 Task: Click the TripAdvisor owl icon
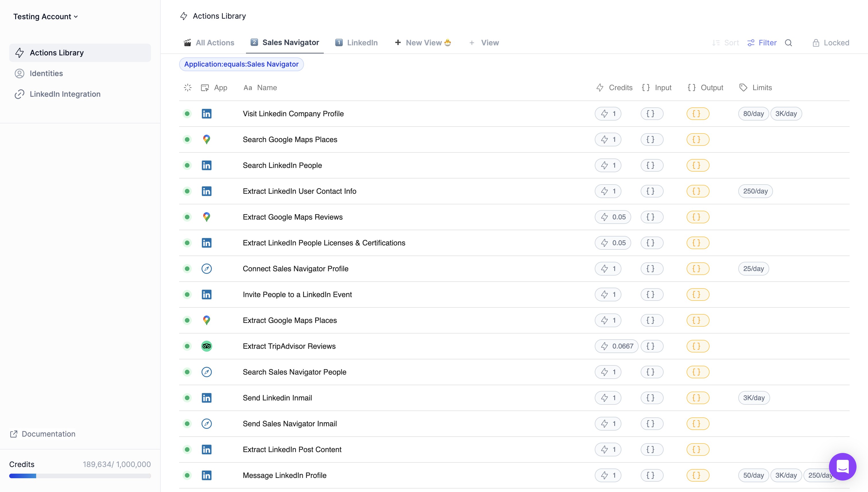pos(206,346)
